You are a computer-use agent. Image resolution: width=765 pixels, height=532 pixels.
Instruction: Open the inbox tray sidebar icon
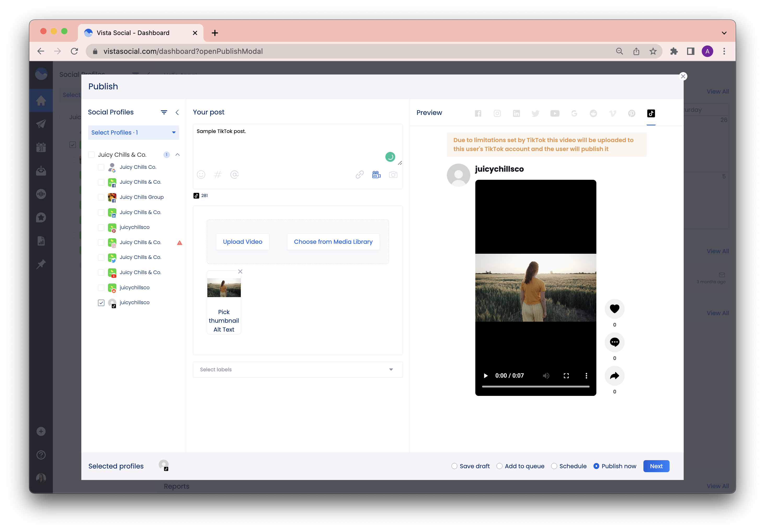tap(41, 170)
